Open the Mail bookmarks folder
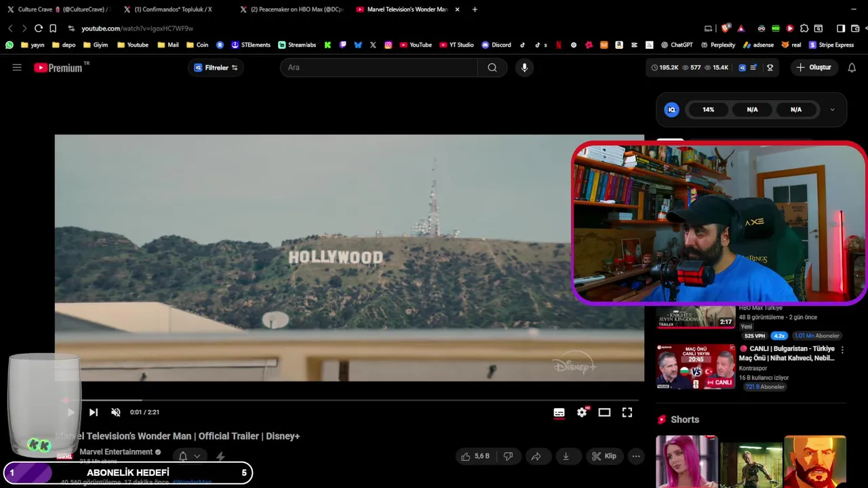This screenshot has width=868, height=488. (167, 45)
